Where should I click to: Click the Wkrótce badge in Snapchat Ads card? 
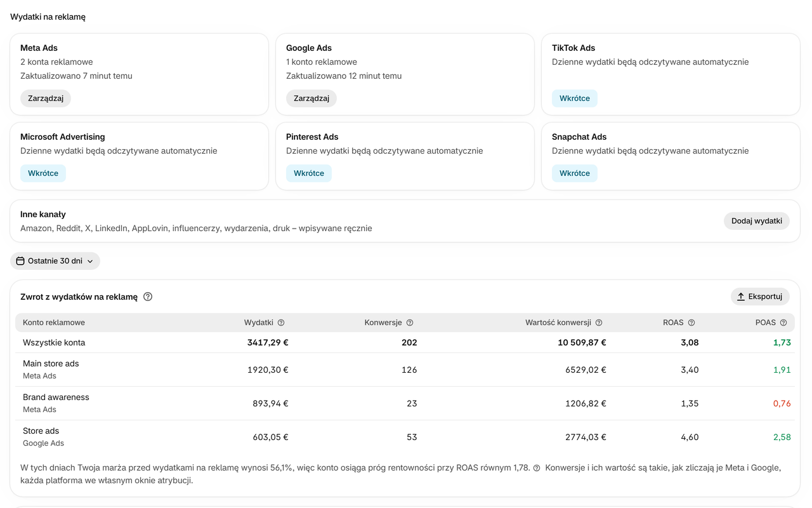575,173
